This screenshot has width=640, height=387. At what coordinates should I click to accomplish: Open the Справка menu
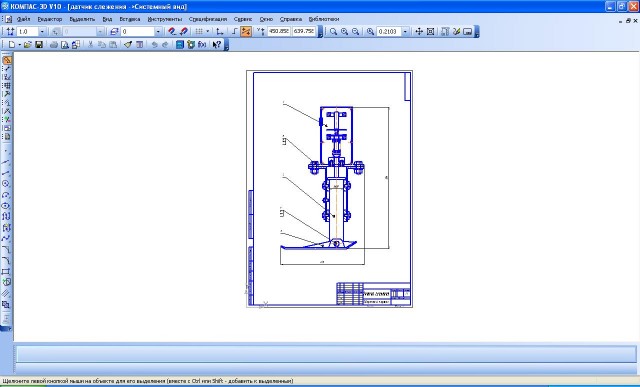click(x=291, y=19)
